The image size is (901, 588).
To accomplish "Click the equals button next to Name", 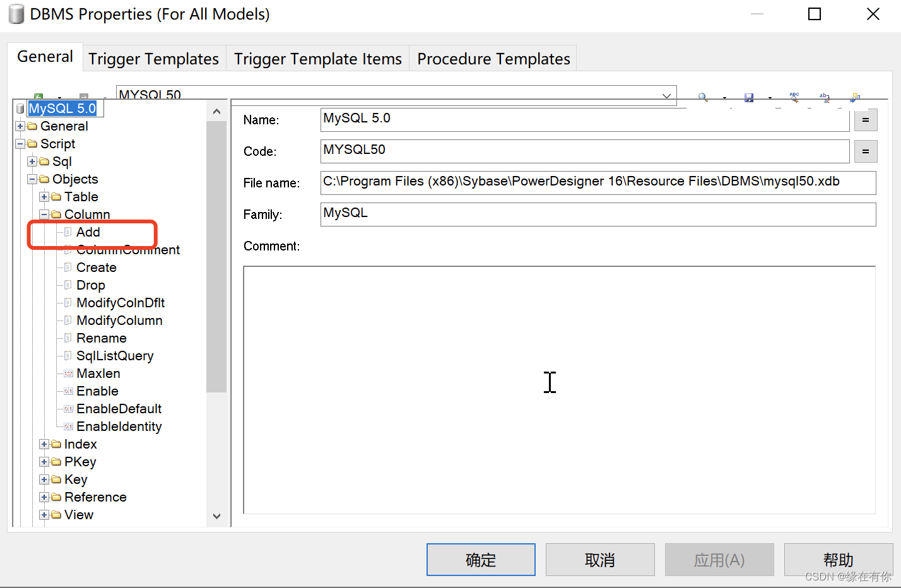I will point(866,120).
